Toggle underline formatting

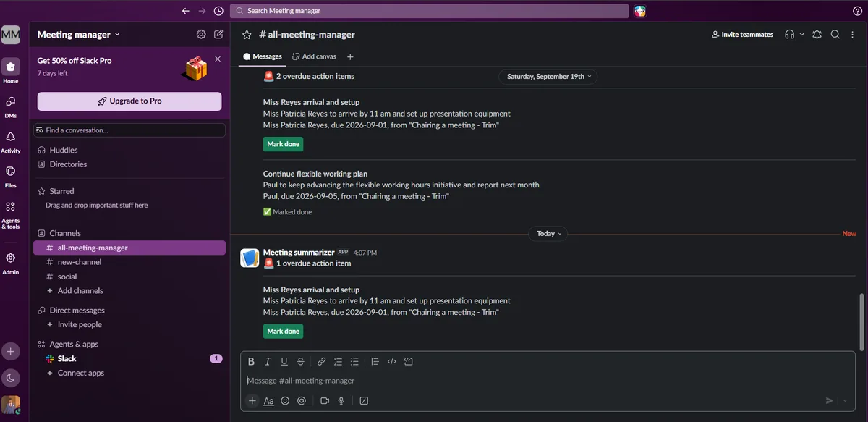pos(284,362)
